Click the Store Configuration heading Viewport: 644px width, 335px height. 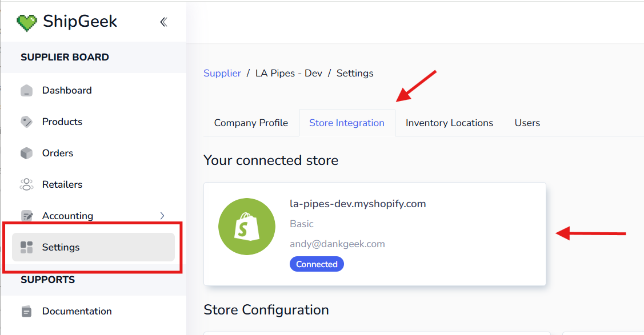tap(266, 309)
